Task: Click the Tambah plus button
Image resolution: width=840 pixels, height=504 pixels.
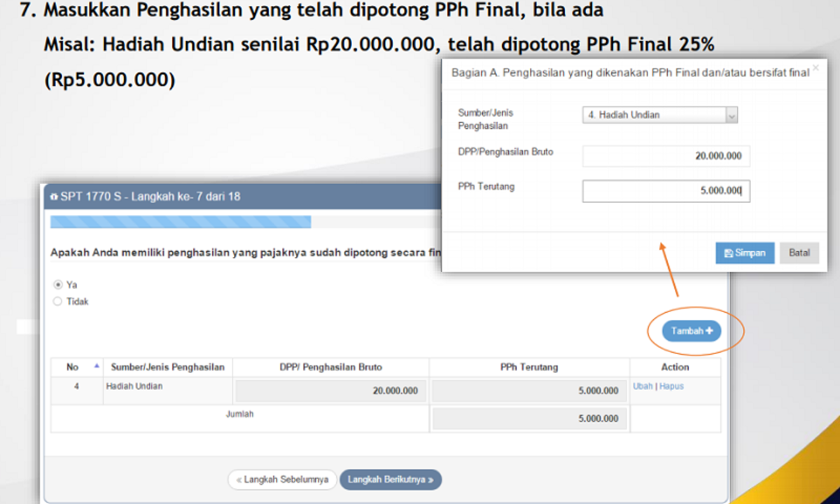Action: tap(691, 331)
